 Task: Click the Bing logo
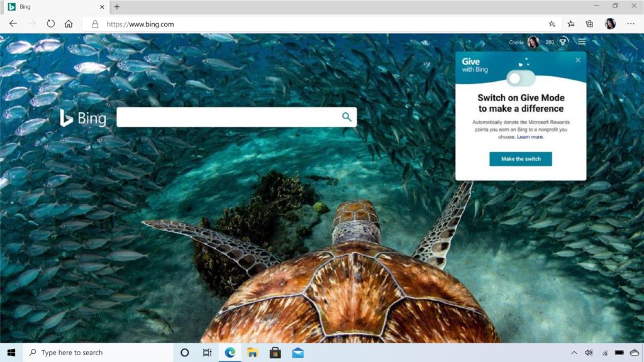tap(84, 117)
